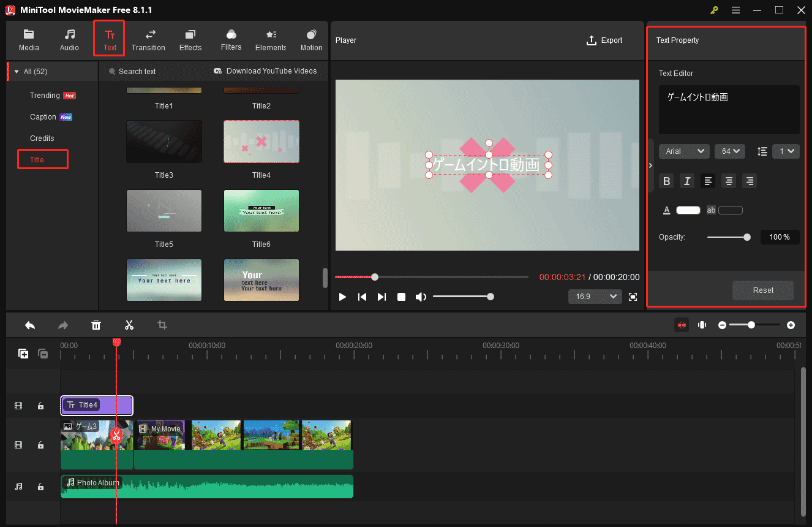Select the Title6 template thumbnail

click(x=261, y=210)
